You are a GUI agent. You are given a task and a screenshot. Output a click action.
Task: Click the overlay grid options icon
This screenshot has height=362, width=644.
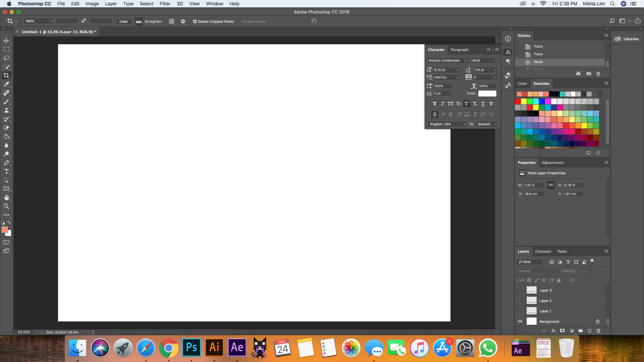pyautogui.click(x=172, y=21)
